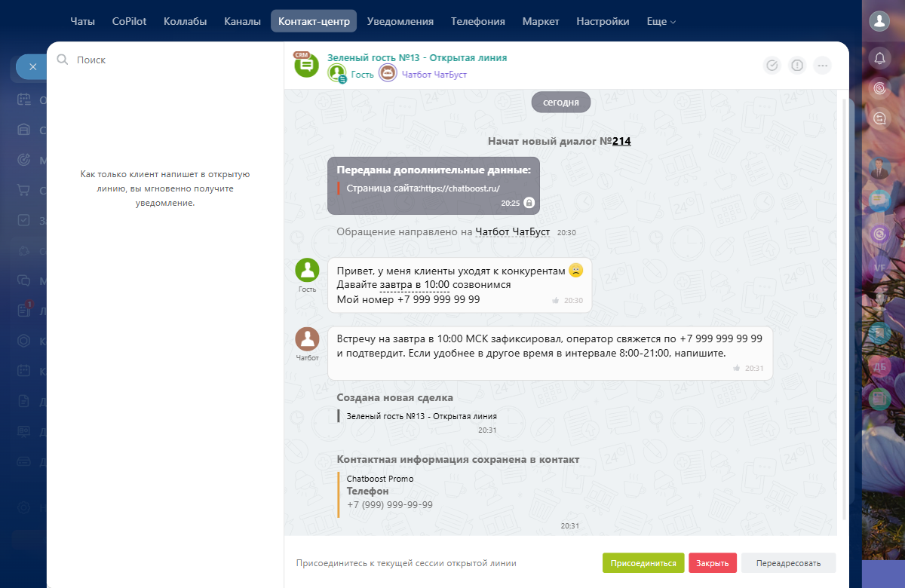The image size is (905, 588).
Task: Go to the Настройки tab
Action: pyautogui.click(x=603, y=22)
